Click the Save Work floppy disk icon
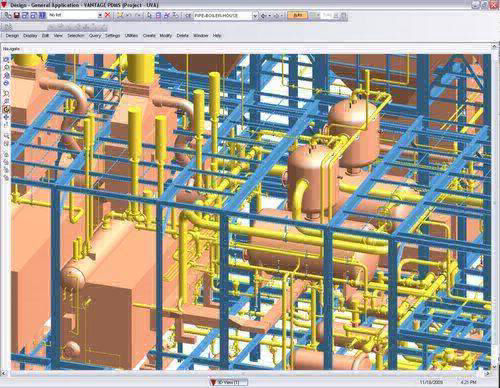500x388 pixels. (16, 15)
